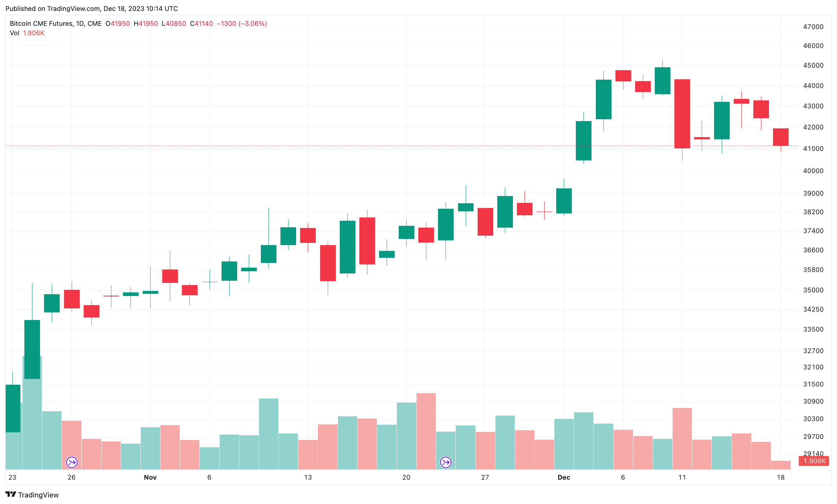Click the TradingView logo at bottom left
The image size is (837, 504).
pyautogui.click(x=32, y=495)
